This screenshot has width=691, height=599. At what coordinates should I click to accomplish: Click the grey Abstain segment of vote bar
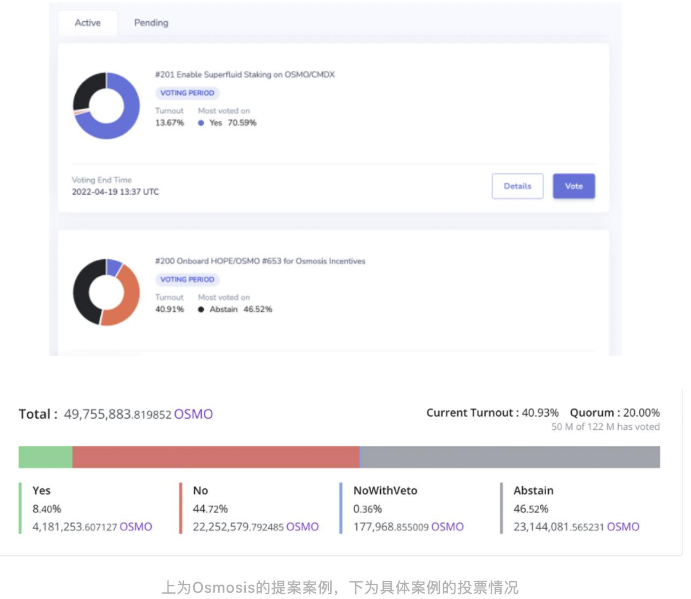[x=510, y=457]
